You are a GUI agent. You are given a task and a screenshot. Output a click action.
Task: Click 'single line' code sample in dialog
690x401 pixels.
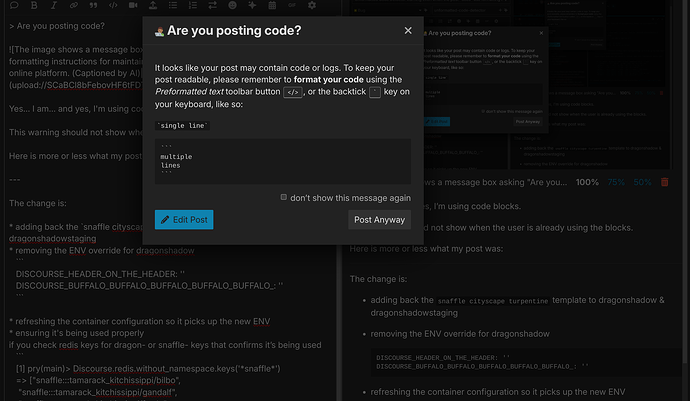coord(182,125)
